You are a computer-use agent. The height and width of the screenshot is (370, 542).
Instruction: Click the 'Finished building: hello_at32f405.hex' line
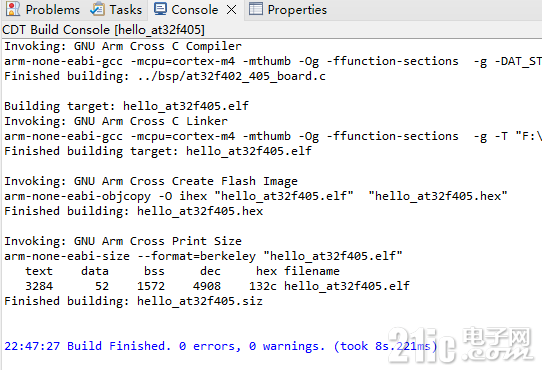tap(133, 211)
